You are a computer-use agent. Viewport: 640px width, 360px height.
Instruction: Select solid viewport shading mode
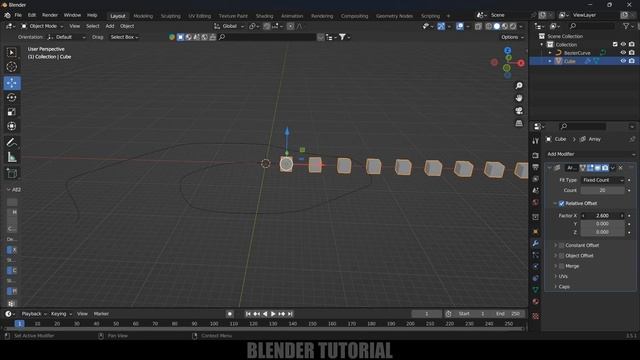pos(496,26)
